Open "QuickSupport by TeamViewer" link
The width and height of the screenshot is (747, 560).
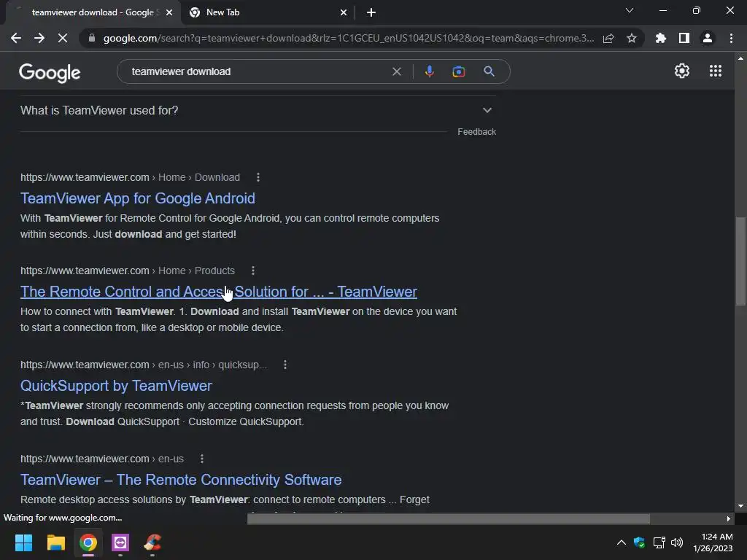[x=116, y=386]
